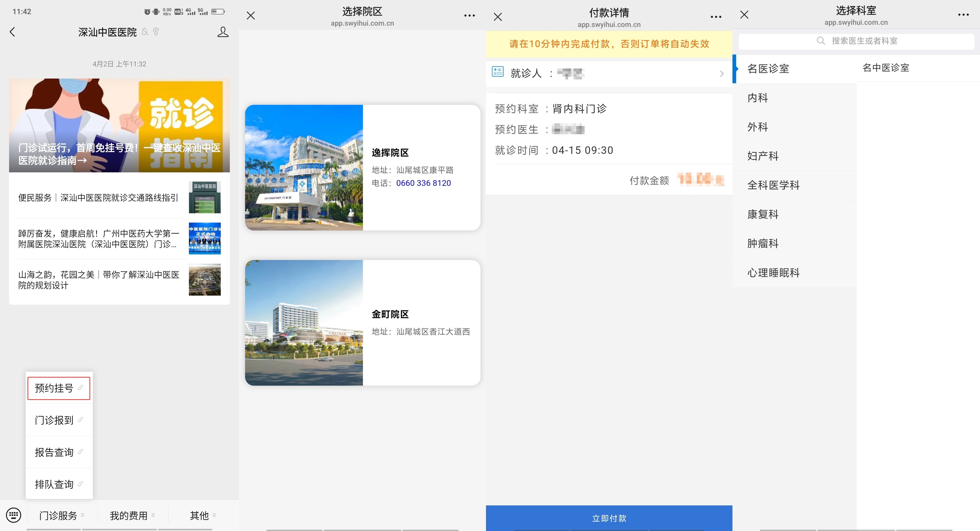
Task: Select the 内科 department entry
Action: [757, 98]
